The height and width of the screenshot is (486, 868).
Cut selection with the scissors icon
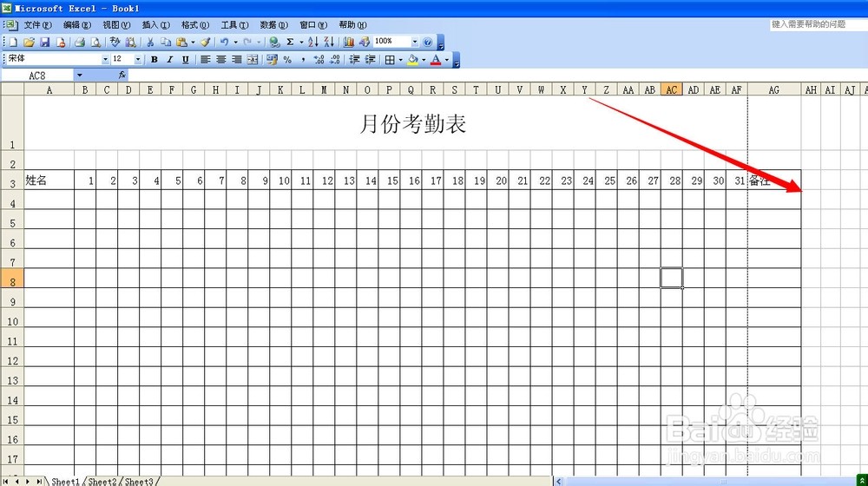pyautogui.click(x=150, y=42)
